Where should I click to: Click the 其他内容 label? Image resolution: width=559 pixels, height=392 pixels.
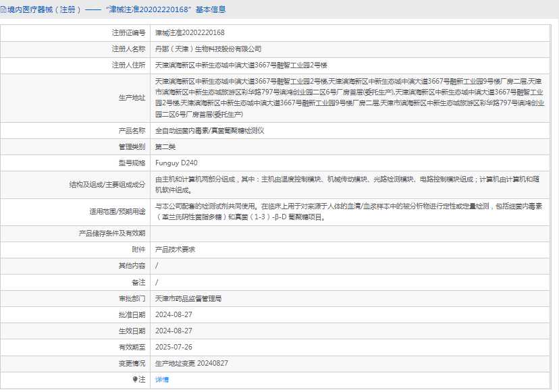132,266
